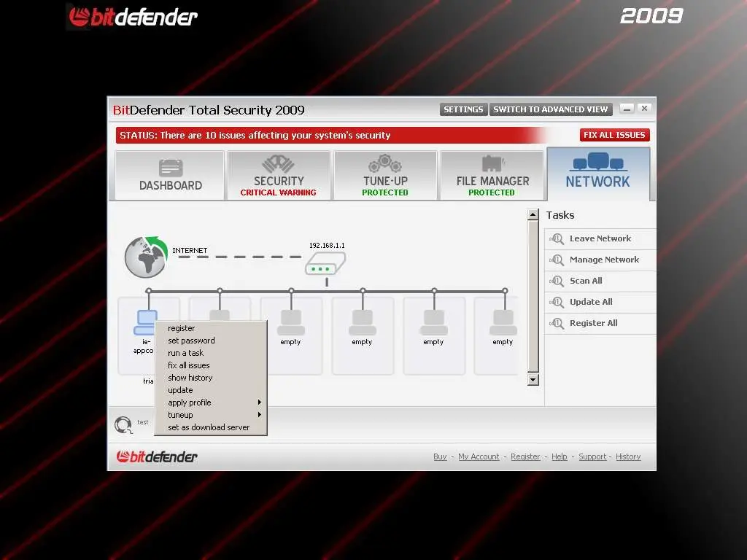Screen dimensions: 747x560
Task: Open the History footer link
Action: tap(628, 456)
